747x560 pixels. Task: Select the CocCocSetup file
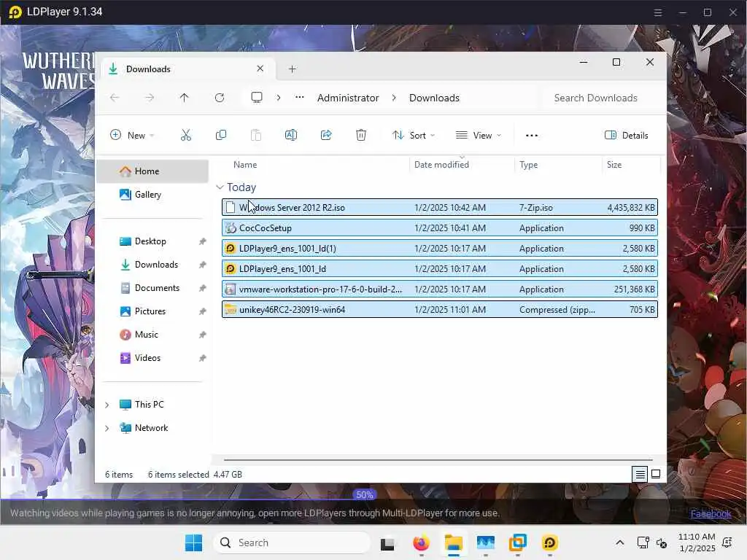tap(439, 228)
